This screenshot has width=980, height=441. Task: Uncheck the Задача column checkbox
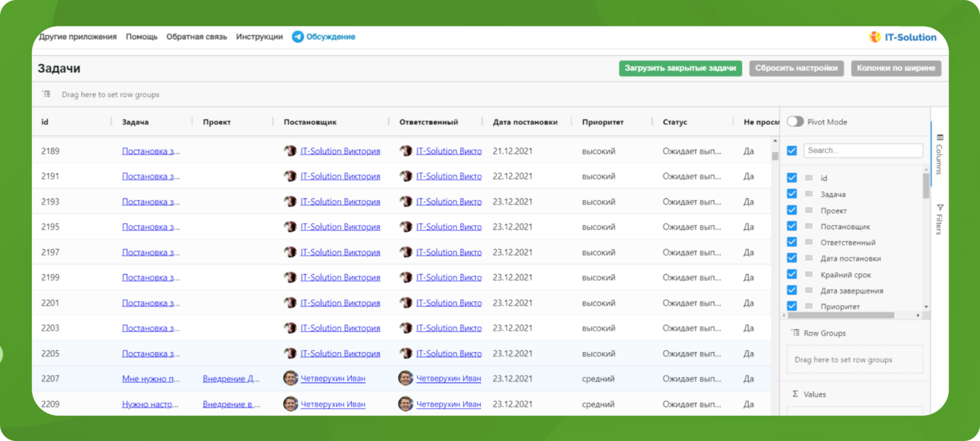[792, 194]
